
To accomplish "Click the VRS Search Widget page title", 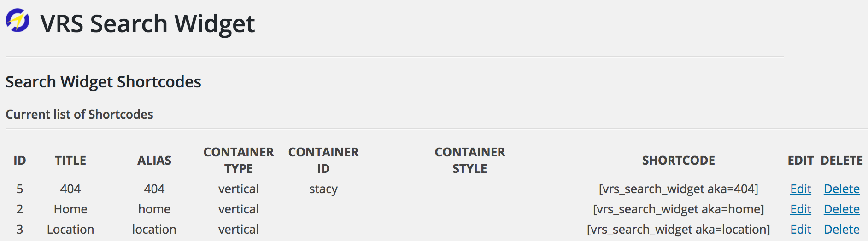I will pyautogui.click(x=147, y=23).
